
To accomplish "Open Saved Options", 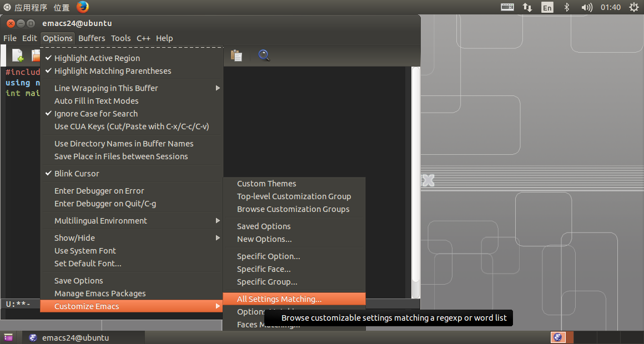I will tap(294, 226).
